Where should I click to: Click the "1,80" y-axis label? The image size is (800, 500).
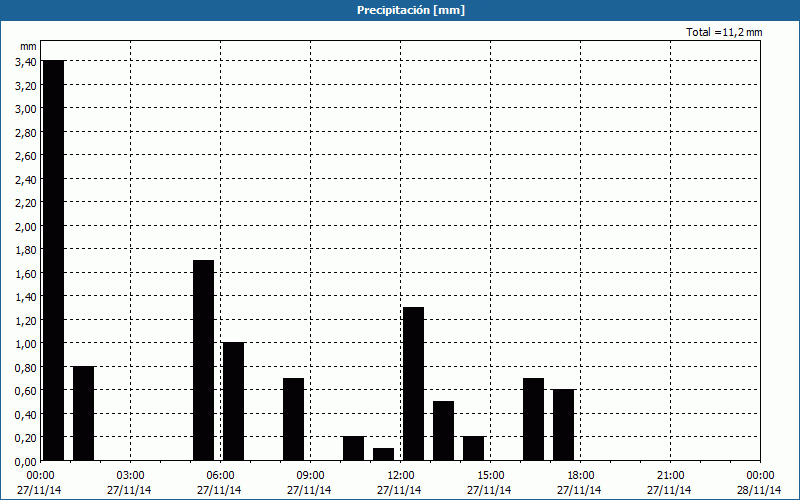(26, 249)
